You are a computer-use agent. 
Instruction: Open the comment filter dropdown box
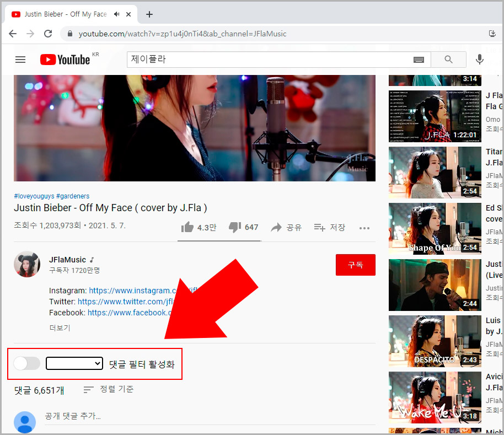74,363
